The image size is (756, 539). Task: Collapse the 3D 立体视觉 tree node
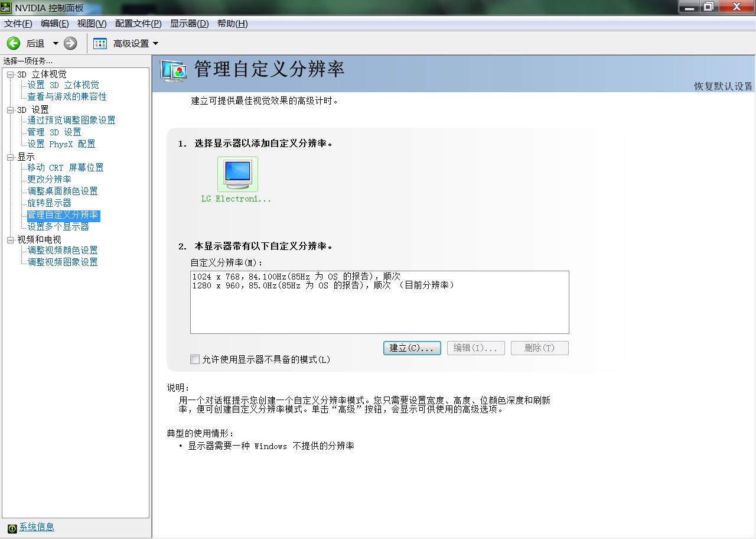[x=10, y=74]
